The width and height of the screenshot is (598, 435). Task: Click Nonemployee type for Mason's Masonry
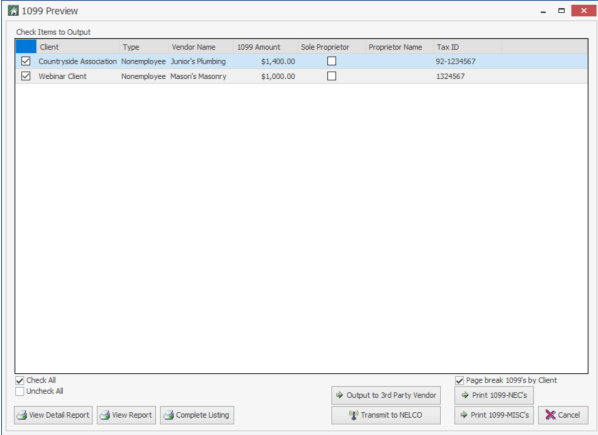click(143, 76)
